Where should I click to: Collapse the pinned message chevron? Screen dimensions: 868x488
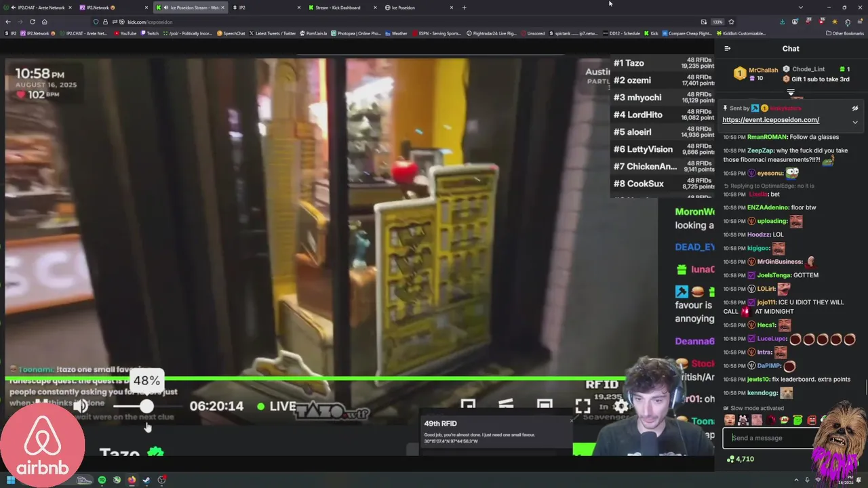click(855, 122)
